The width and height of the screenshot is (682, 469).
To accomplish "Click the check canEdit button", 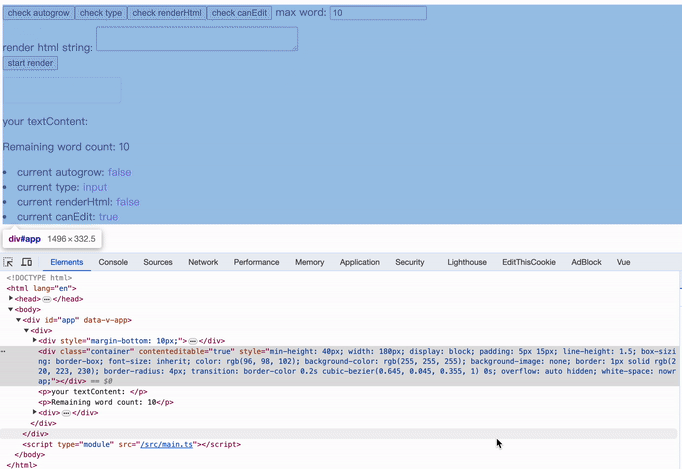I will [239, 13].
